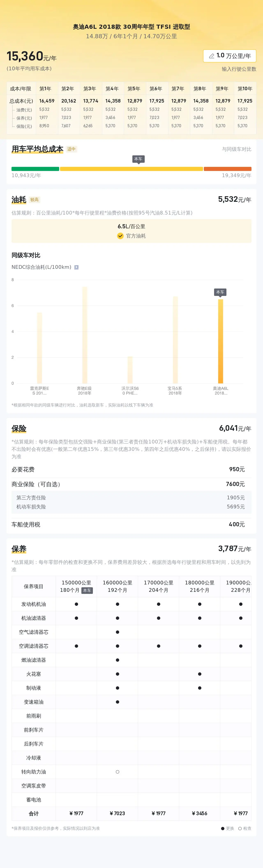Click the 保险(元) row label
The image size is (263, 868).
tap(24, 126)
